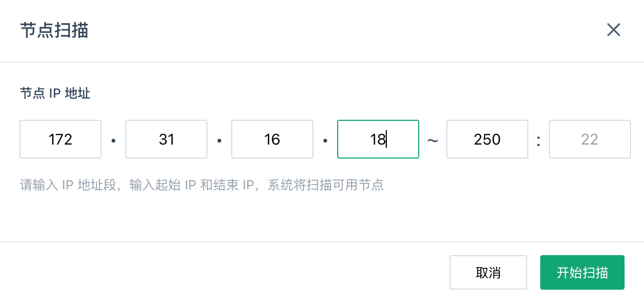Click the colon separator before the port field
Screen dimensions: 644x301
[538, 140]
